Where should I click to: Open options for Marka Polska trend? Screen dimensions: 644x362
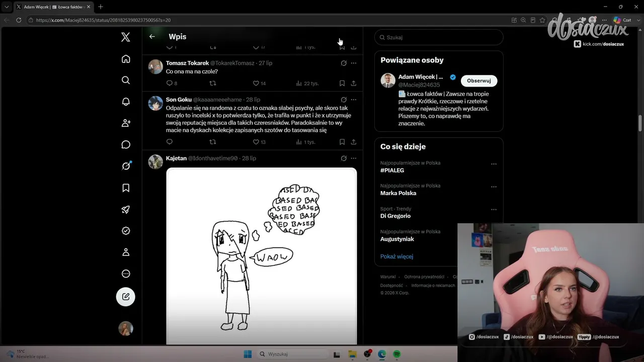point(494,187)
